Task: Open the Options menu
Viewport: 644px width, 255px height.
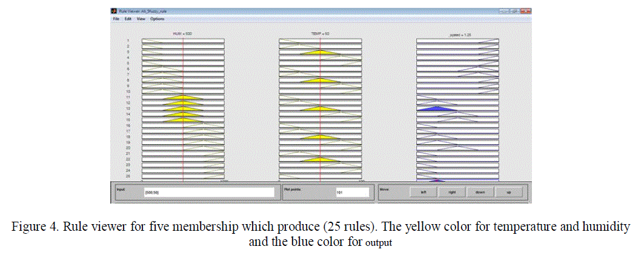Action: click(158, 19)
